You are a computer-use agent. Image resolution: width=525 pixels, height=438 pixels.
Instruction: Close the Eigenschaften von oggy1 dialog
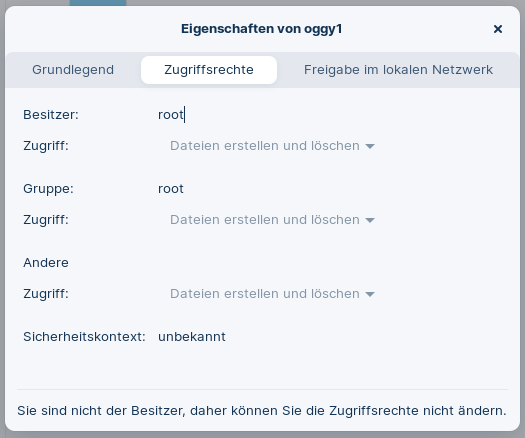(498, 29)
